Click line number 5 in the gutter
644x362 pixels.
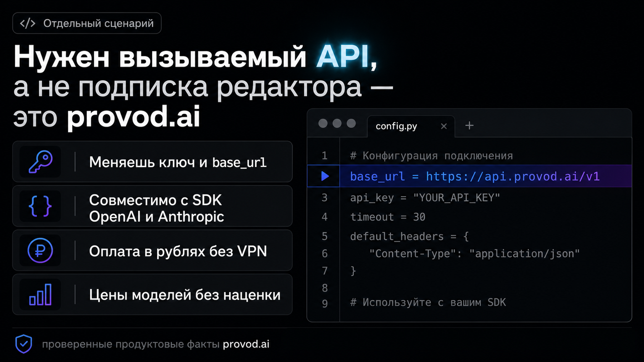(x=325, y=236)
